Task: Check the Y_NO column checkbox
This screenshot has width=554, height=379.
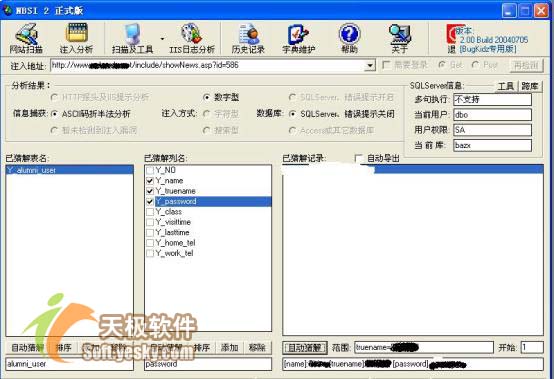Action: (150, 170)
